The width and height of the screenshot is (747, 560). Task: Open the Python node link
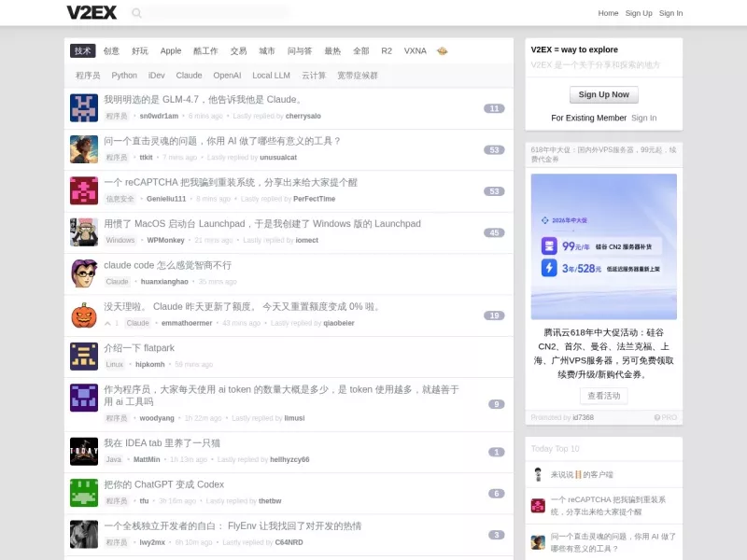click(124, 76)
